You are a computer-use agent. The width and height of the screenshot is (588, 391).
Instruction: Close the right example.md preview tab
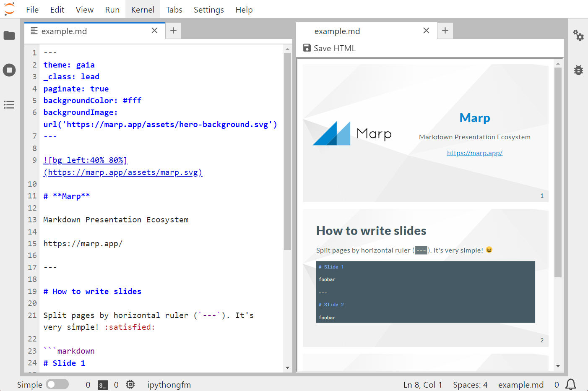pos(426,30)
